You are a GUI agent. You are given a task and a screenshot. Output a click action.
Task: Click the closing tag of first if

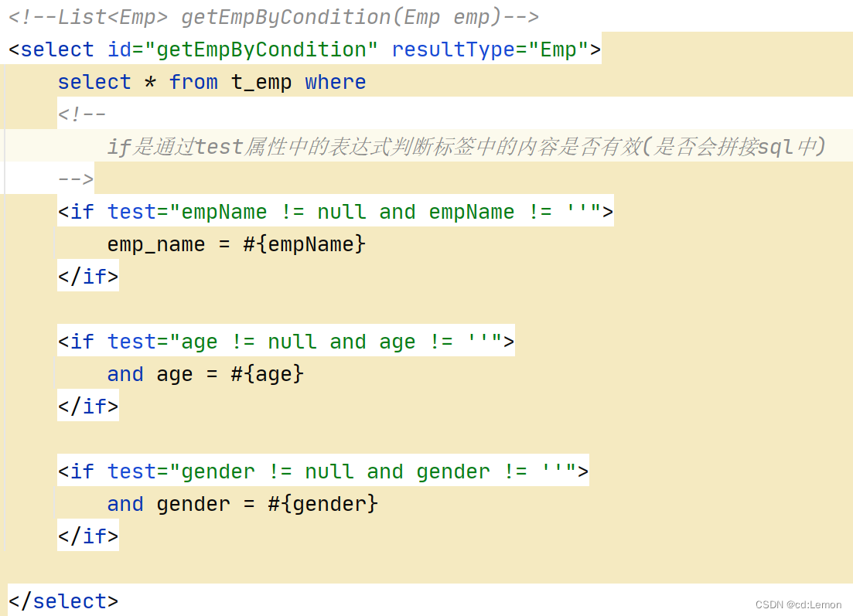pos(87,276)
